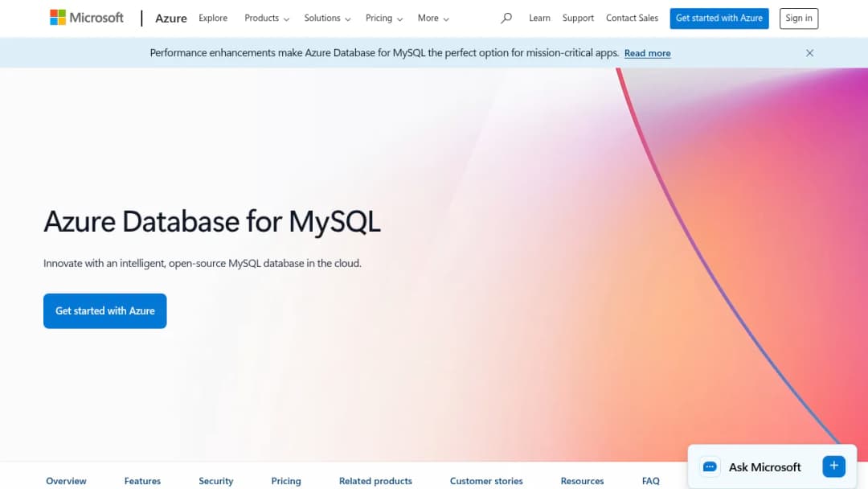Click the Microsoft logo
Image resolution: width=868 pixels, height=489 pixels.
[x=87, y=18]
